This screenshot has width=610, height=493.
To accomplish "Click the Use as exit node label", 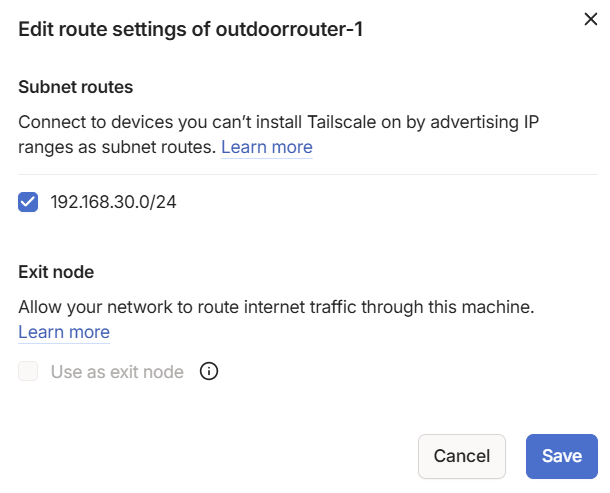I will click(x=117, y=372).
